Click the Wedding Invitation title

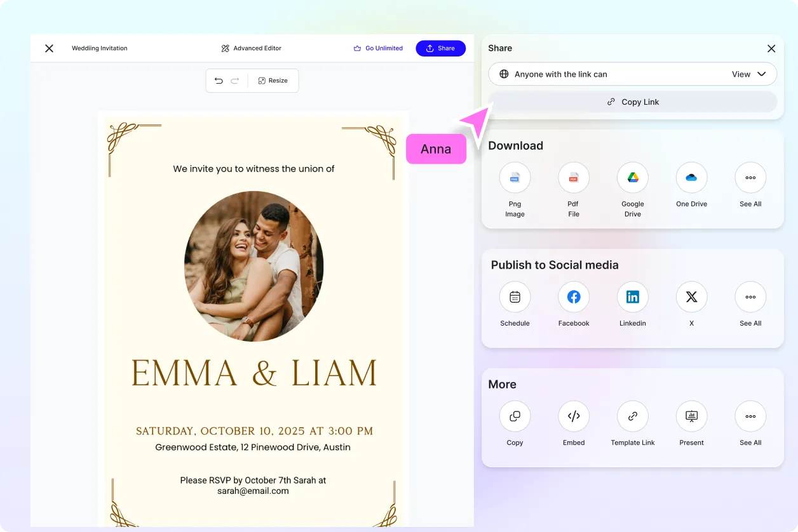(x=100, y=48)
